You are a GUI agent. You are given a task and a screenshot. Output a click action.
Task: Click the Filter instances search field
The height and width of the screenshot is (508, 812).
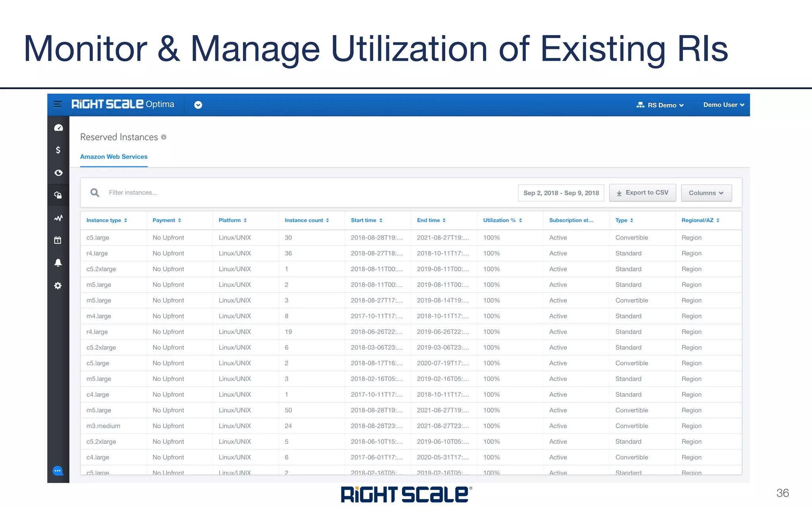coord(309,192)
